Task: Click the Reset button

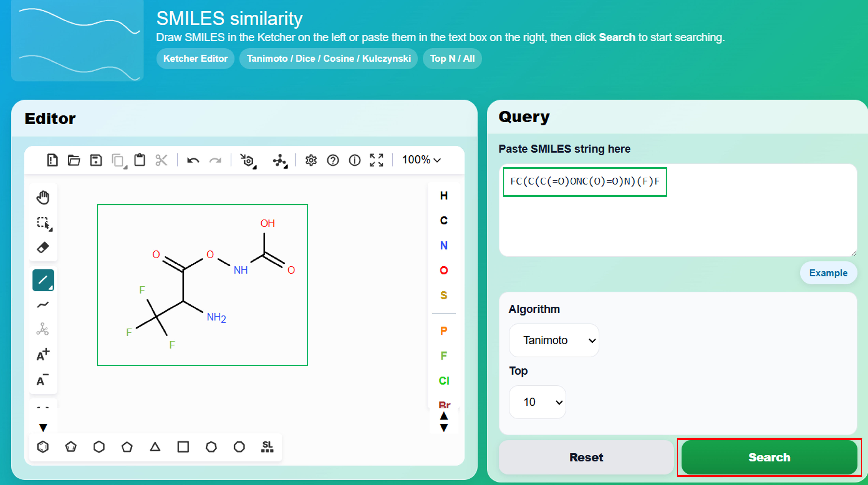Action: 586,457
